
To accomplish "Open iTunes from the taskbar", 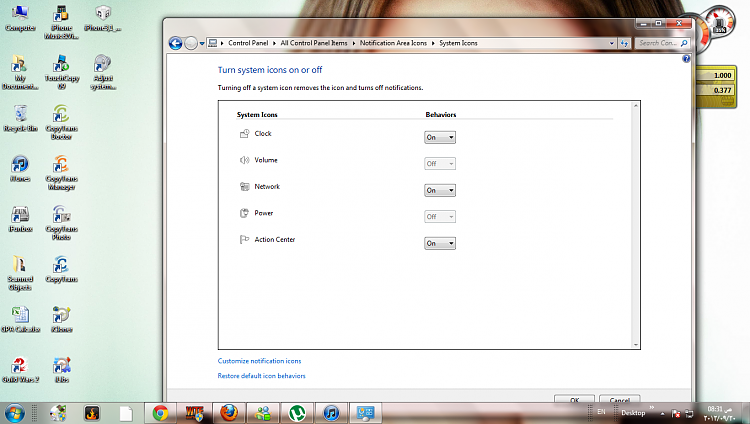I will (331, 412).
